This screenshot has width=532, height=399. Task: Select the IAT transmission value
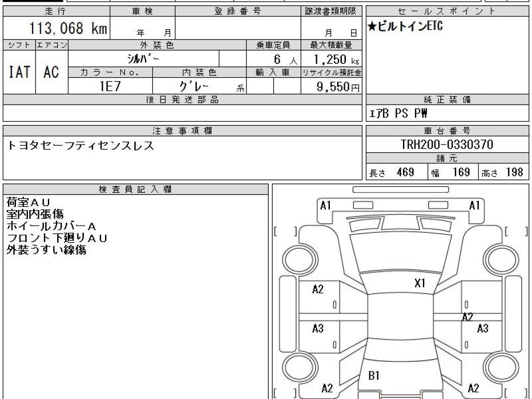coord(19,72)
